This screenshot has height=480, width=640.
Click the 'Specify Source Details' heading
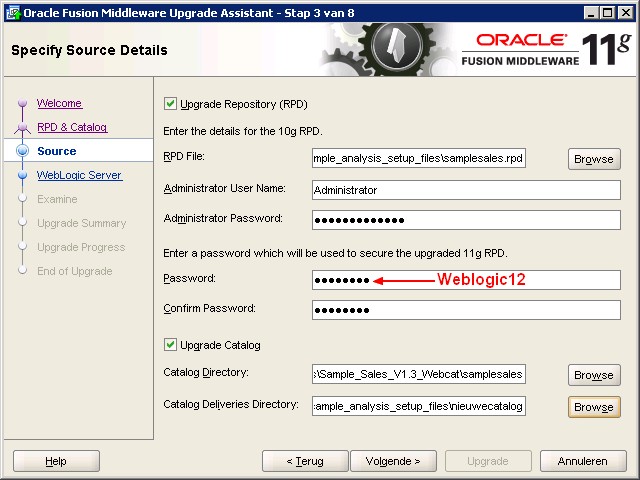coord(89,50)
